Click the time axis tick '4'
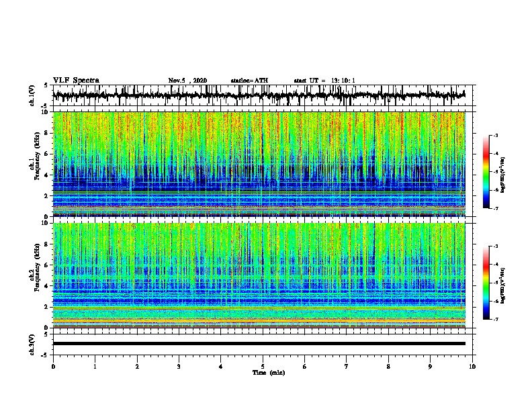This screenshot has height=411, width=532. (x=221, y=367)
